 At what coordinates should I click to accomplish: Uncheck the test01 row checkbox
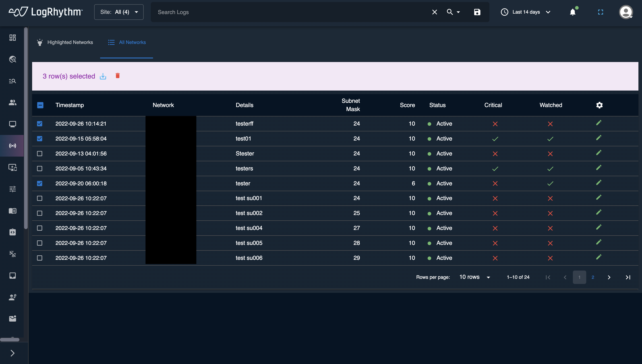(x=39, y=139)
